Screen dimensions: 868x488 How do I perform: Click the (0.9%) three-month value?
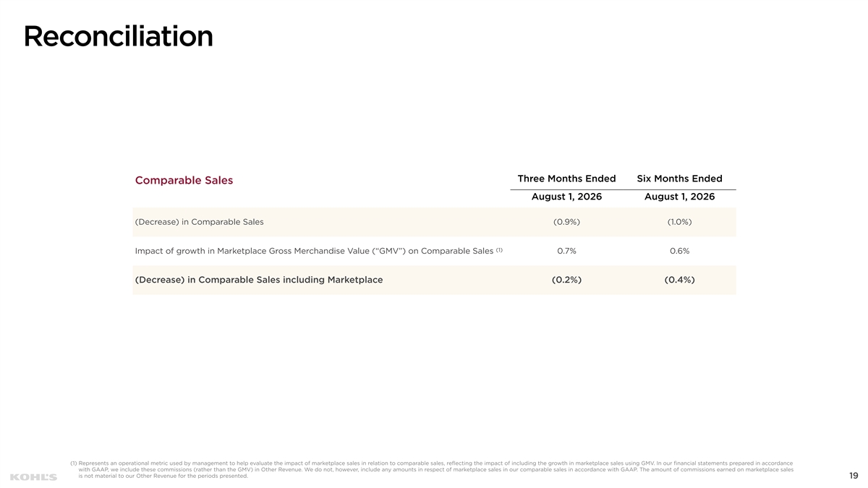point(566,222)
